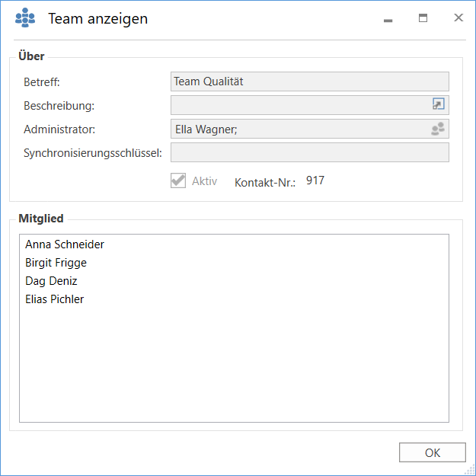Viewport: 476px width, 476px height.
Task: Open the expanded Beschreibung editor icon
Action: pyautogui.click(x=438, y=105)
